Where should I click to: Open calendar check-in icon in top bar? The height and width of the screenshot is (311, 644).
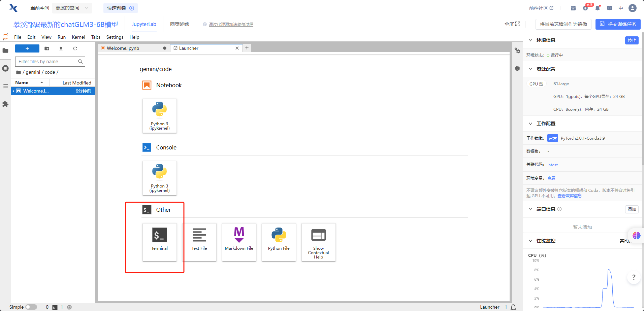point(573,8)
